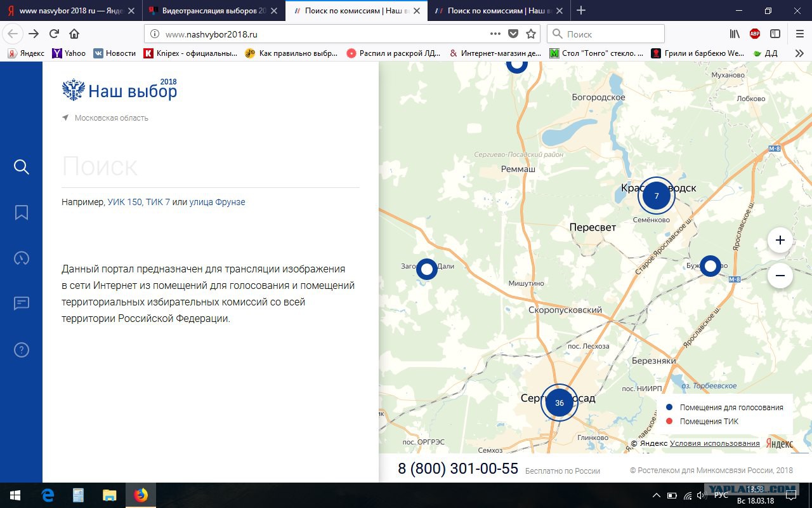The width and height of the screenshot is (812, 508).
Task: Open the Yahoo bookmark
Action: click(69, 53)
